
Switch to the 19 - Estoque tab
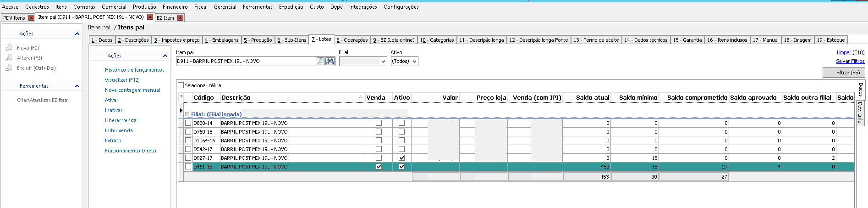[831, 40]
